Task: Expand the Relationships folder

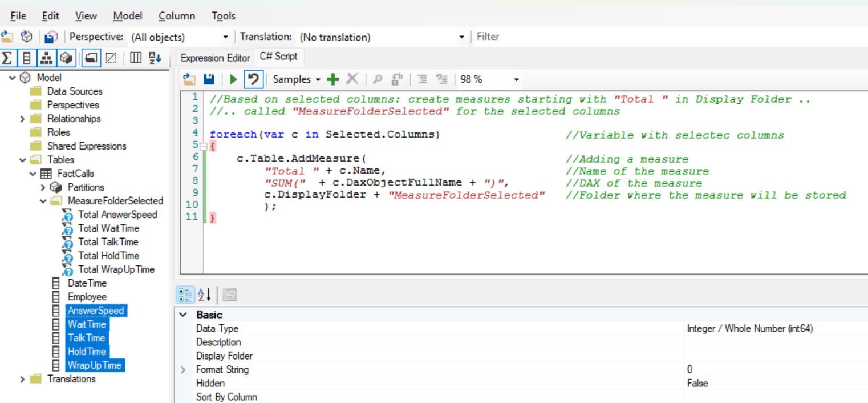Action: tap(22, 119)
